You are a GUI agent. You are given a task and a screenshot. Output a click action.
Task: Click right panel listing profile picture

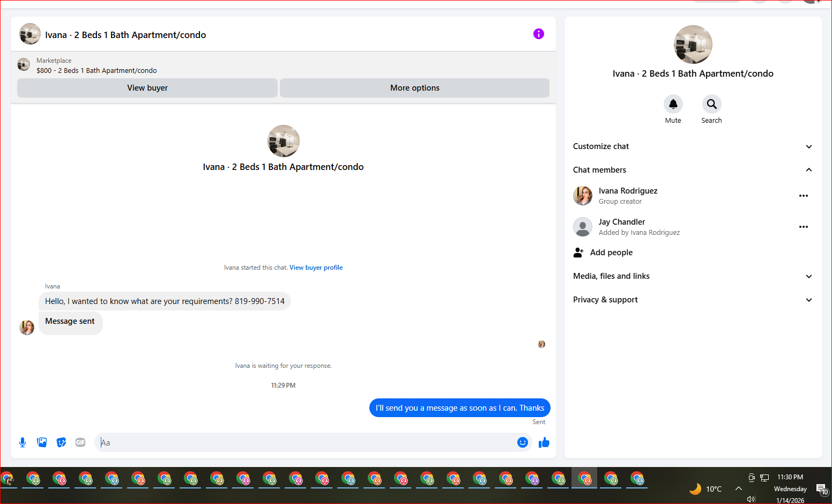click(693, 45)
